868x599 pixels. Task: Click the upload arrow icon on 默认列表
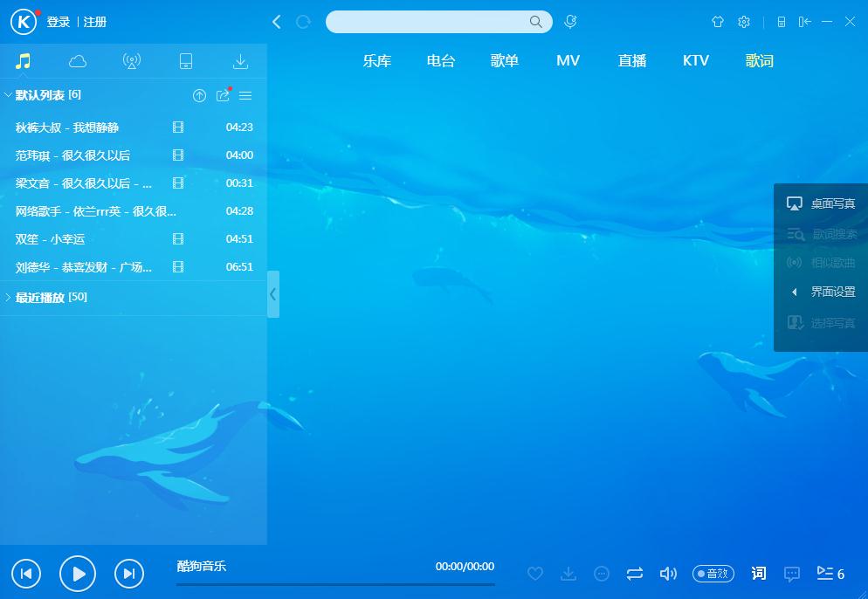tap(199, 96)
